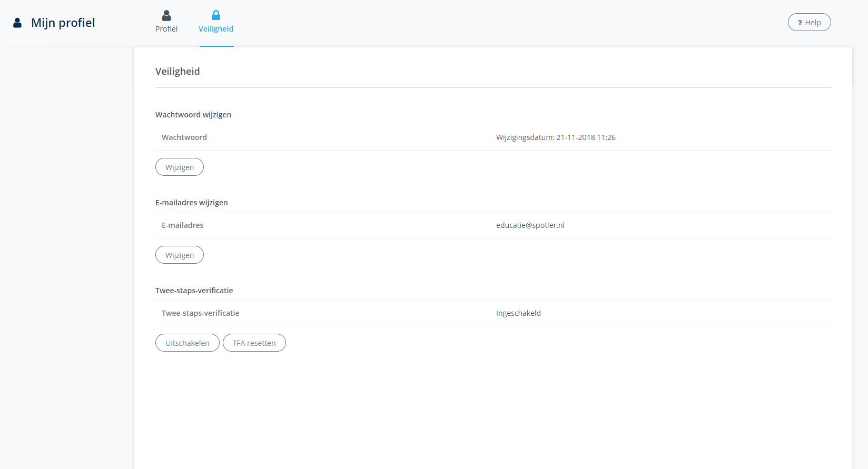Click the Ingeschakeld status text
Viewport: 868px width, 469px height.
518,313
